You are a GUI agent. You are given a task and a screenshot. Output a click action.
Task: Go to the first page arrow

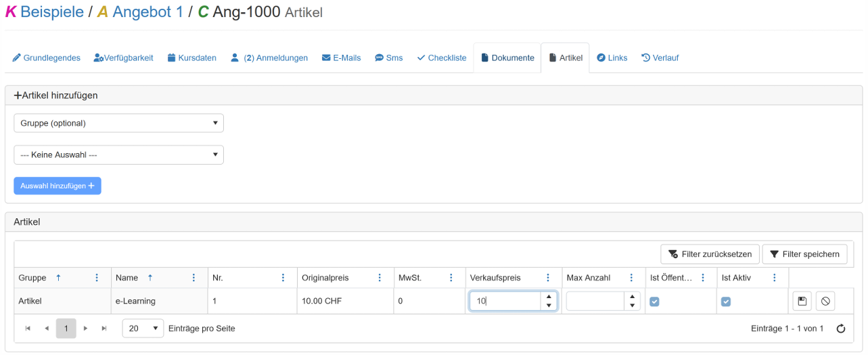point(28,329)
